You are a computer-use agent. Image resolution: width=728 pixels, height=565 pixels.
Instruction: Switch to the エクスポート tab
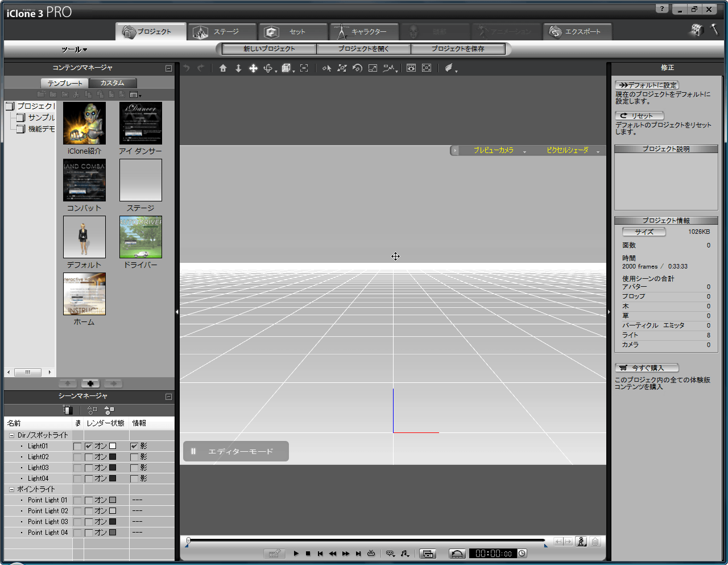tap(577, 32)
